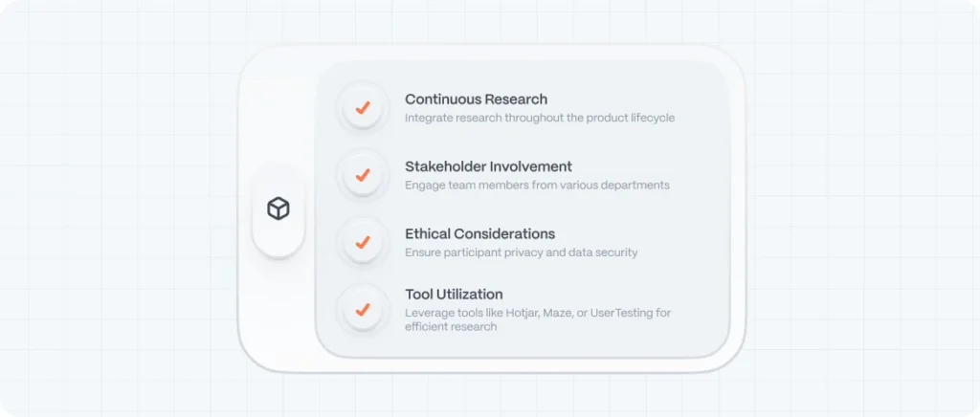
Task: Open the Tool Utilization heading
Action: [x=454, y=294]
